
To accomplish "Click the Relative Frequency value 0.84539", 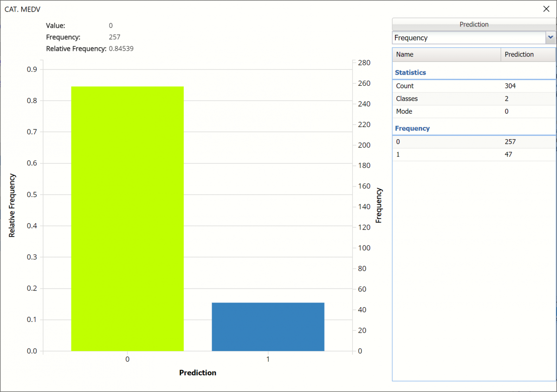I will 121,48.
